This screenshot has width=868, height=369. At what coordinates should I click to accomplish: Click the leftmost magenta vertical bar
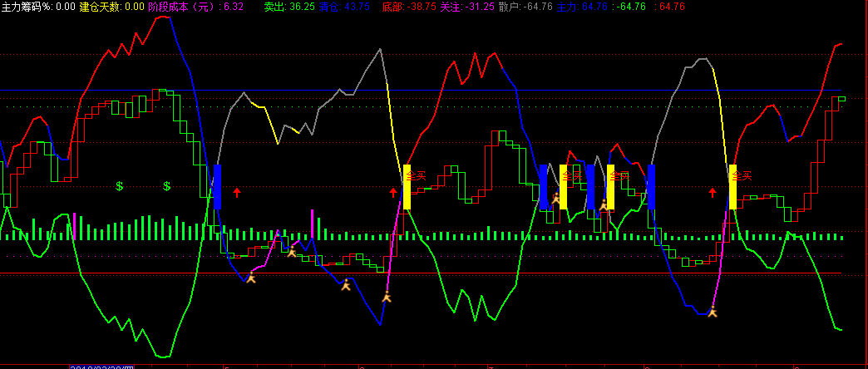[75, 225]
